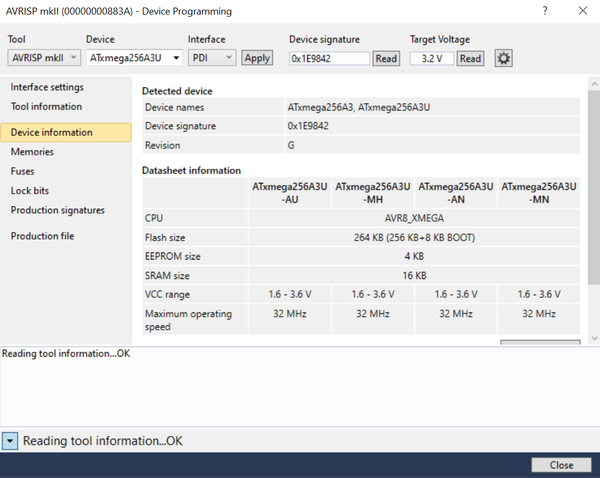
Task: Click the Reading tool information...OK log line
Action: (66, 353)
